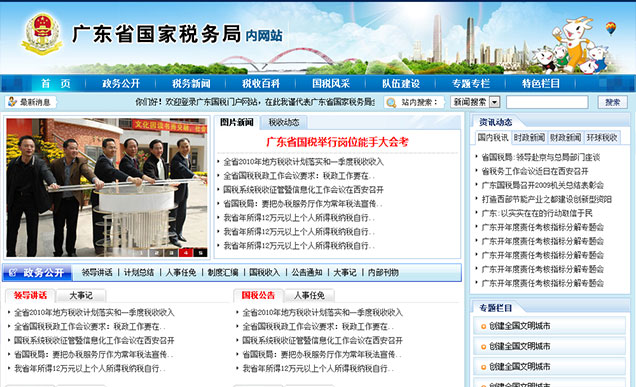Open 队伍建设 in the navigation bar
Screen dimensions: 636x387
tap(401, 84)
